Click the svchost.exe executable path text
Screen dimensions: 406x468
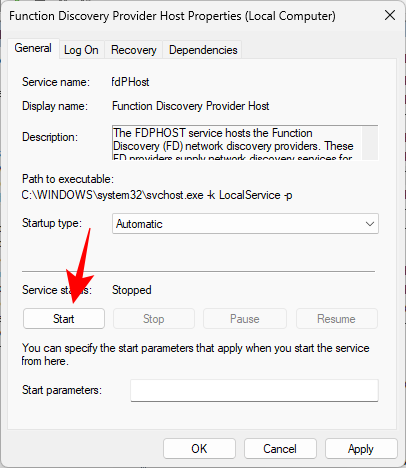(x=157, y=195)
